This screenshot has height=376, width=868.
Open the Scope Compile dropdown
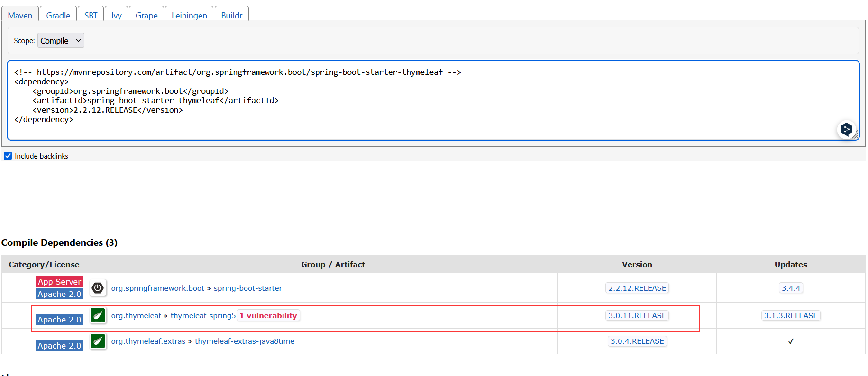pyautogui.click(x=61, y=41)
